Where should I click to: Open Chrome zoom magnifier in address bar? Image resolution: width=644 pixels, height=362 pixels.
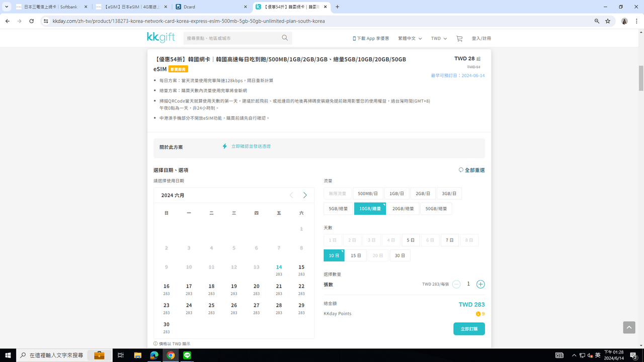click(x=597, y=21)
